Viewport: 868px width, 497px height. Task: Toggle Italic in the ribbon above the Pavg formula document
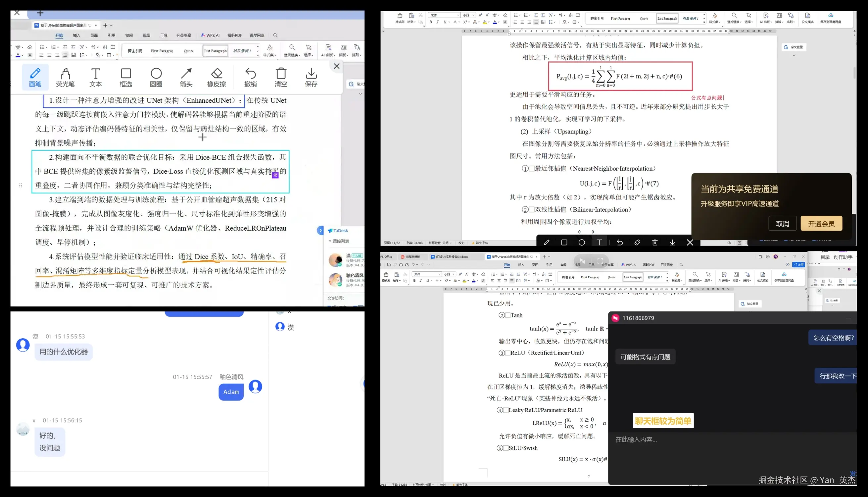438,22
